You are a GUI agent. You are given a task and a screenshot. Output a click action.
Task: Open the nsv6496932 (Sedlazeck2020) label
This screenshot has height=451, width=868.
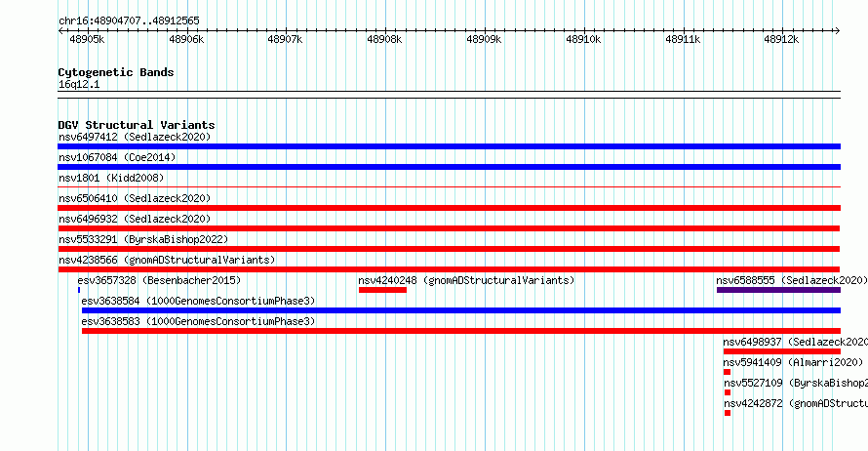point(135,219)
